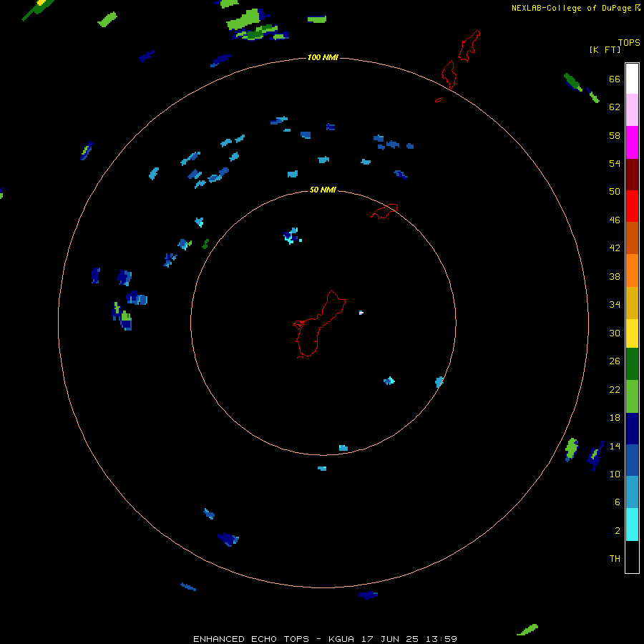The width and height of the screenshot is (644, 644).
Task: Click the legend value '10'
Action: click(615, 474)
